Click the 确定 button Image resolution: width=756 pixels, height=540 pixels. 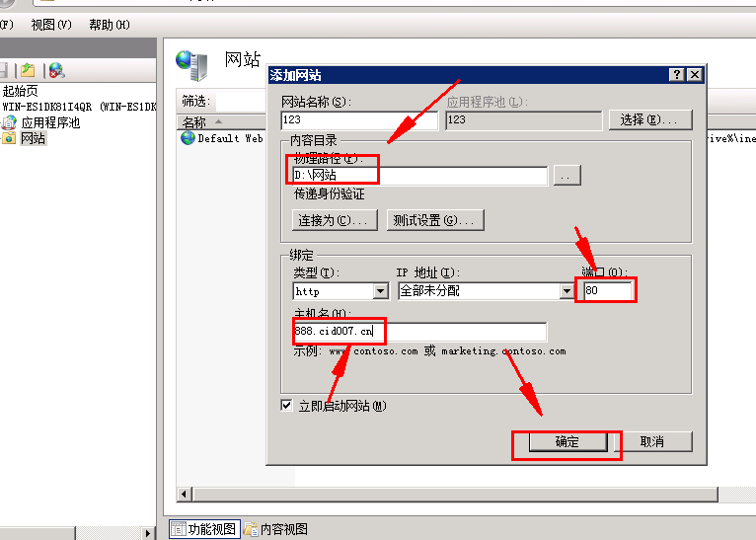coord(567,441)
